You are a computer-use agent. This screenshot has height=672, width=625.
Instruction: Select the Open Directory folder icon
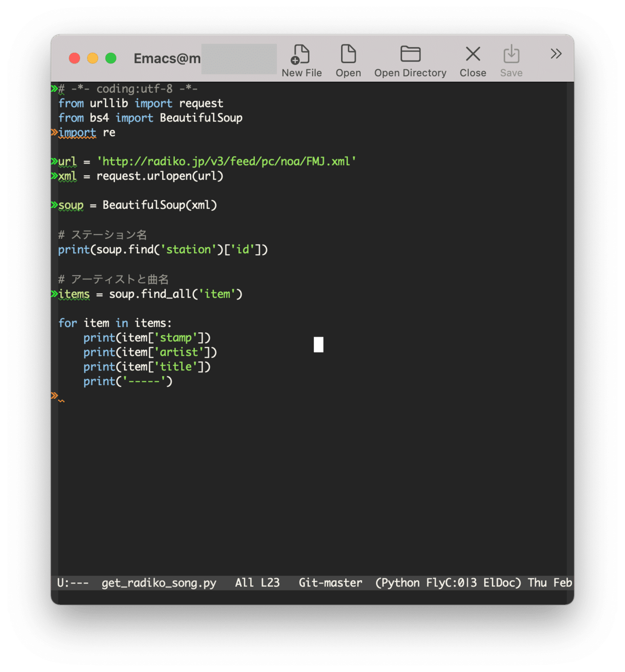coord(410,55)
